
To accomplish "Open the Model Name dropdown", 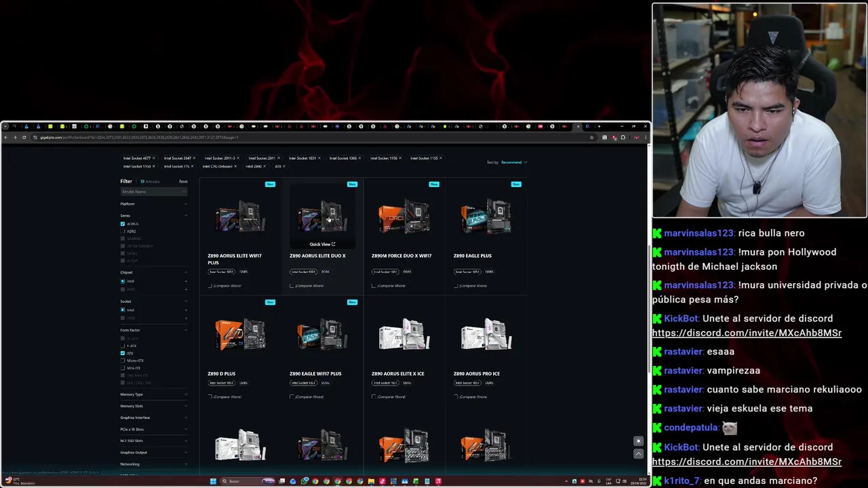I will 154,192.
